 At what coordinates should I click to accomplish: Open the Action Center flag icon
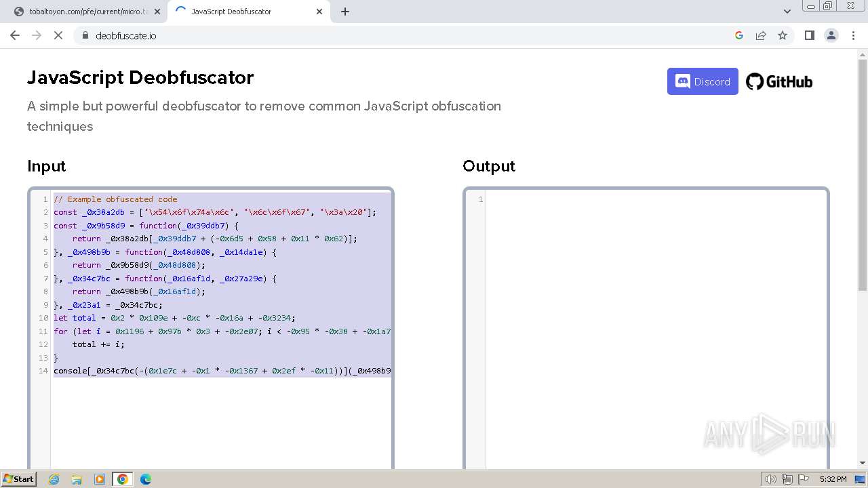click(x=804, y=479)
